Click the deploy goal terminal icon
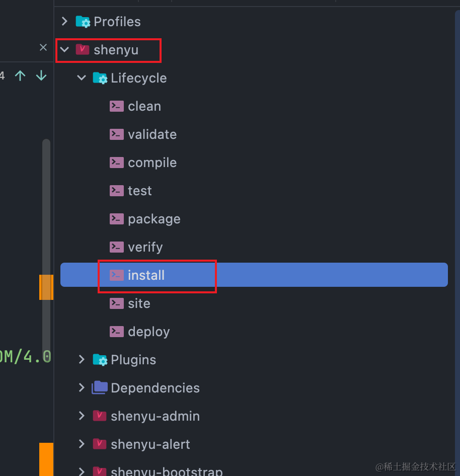The height and width of the screenshot is (476, 460). [117, 332]
